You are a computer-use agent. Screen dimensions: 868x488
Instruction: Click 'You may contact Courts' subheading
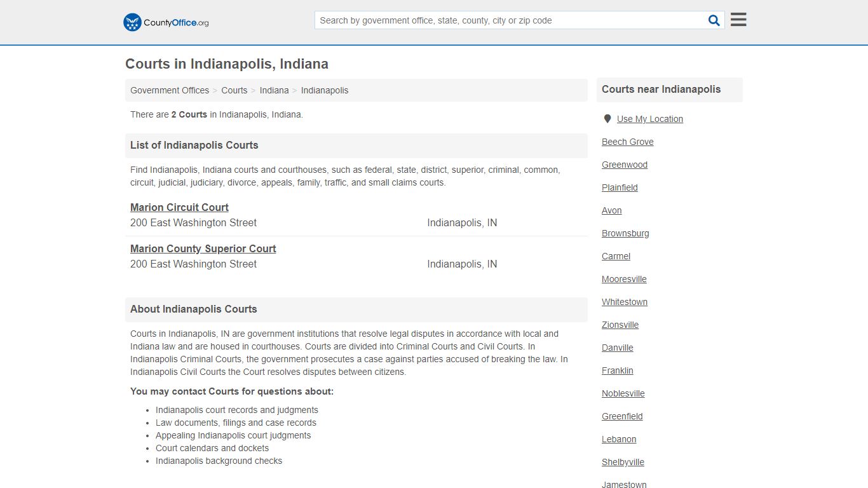232,391
